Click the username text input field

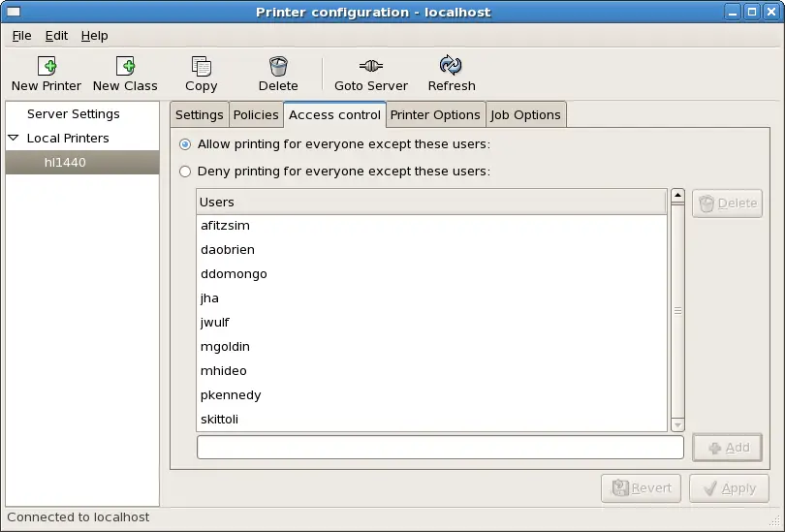(x=440, y=448)
